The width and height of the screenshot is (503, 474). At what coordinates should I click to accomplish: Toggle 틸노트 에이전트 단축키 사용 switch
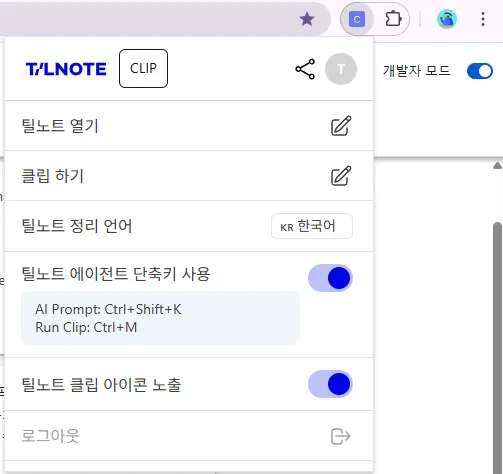click(x=330, y=278)
